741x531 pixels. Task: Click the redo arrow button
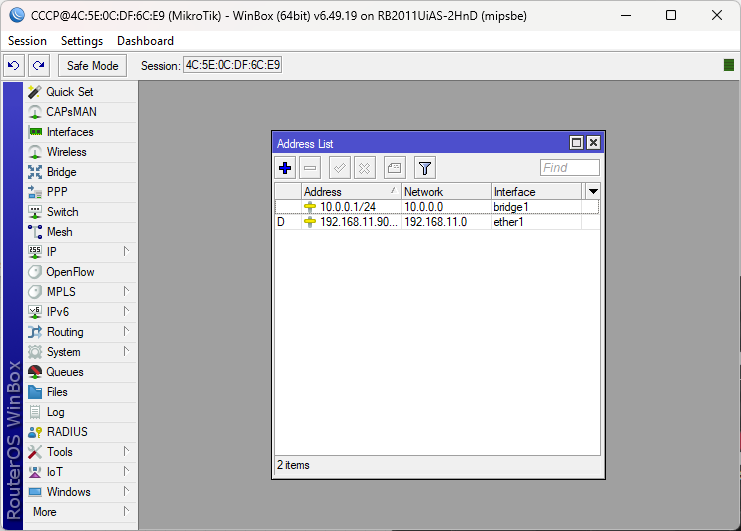click(39, 65)
